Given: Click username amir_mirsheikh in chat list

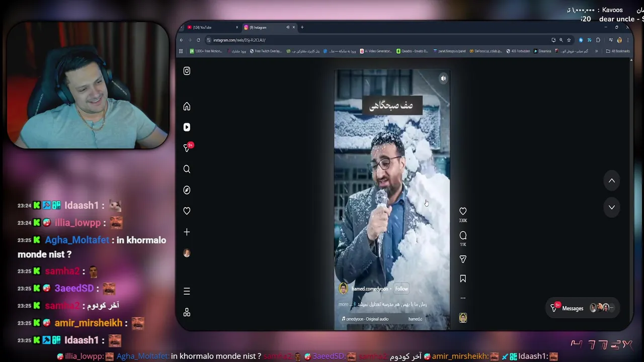Looking at the screenshot, I should (x=88, y=323).
